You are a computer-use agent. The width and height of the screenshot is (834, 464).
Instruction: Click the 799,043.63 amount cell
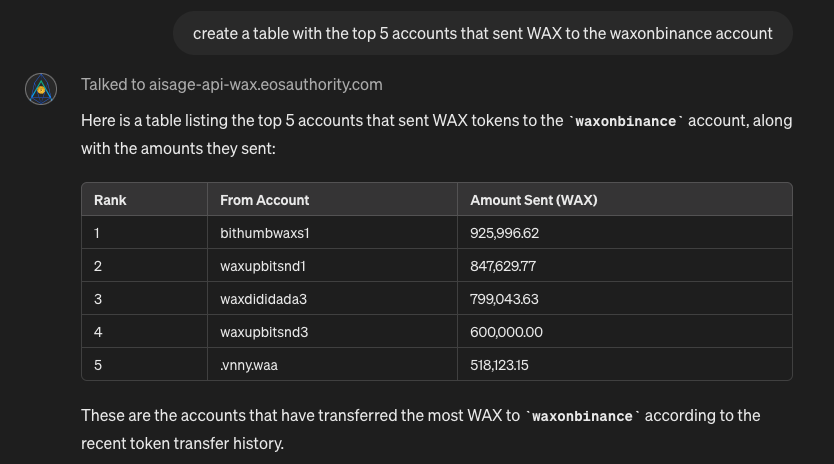click(504, 299)
